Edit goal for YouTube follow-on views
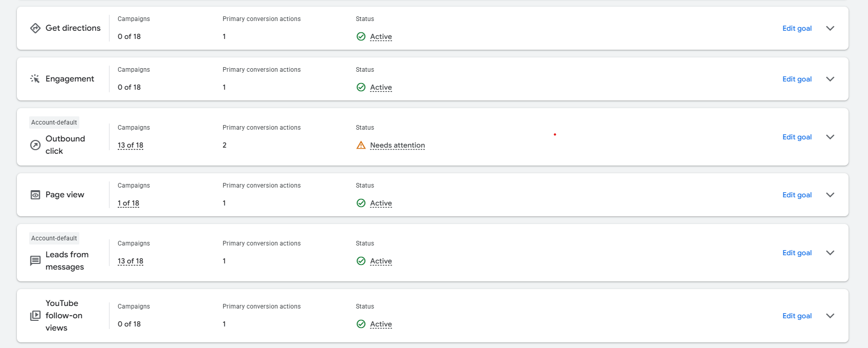This screenshot has width=868, height=348. tap(797, 316)
